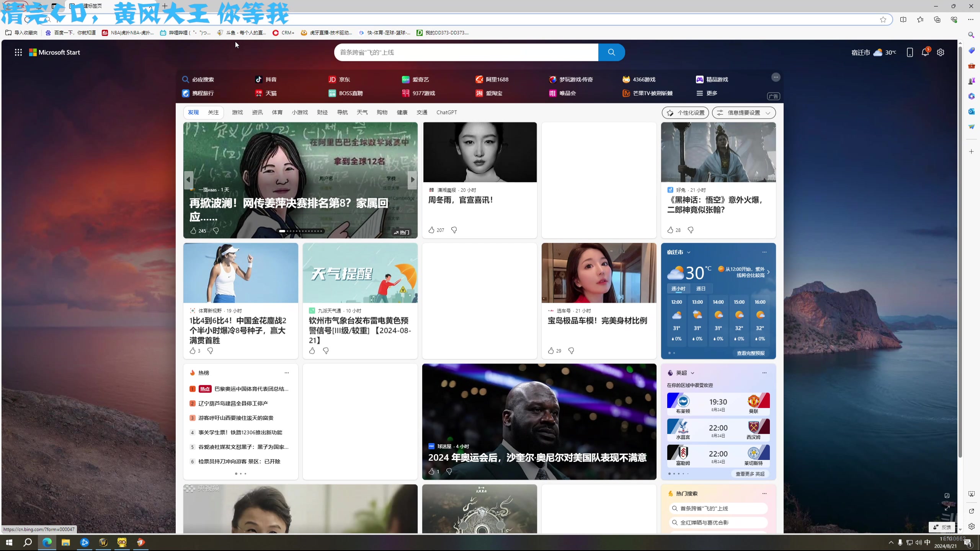Open Outlook icon in Edge sidebar
Image resolution: width=980 pixels, height=551 pixels.
coord(971,111)
